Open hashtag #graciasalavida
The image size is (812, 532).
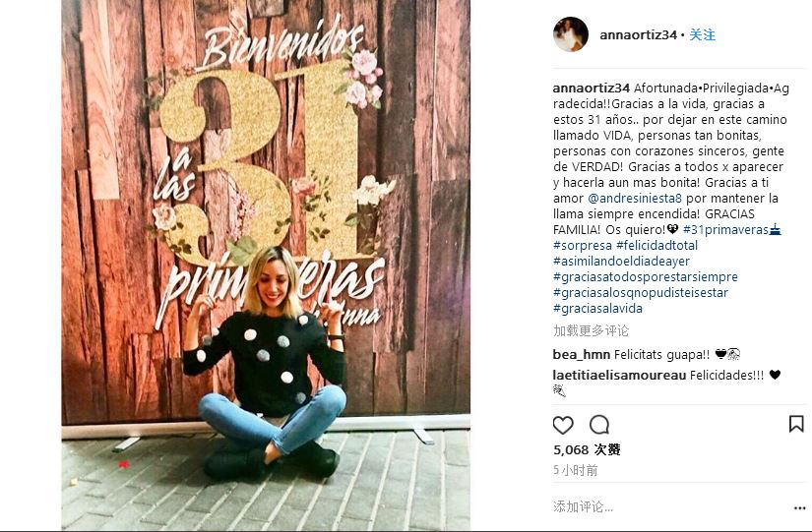[597, 309]
